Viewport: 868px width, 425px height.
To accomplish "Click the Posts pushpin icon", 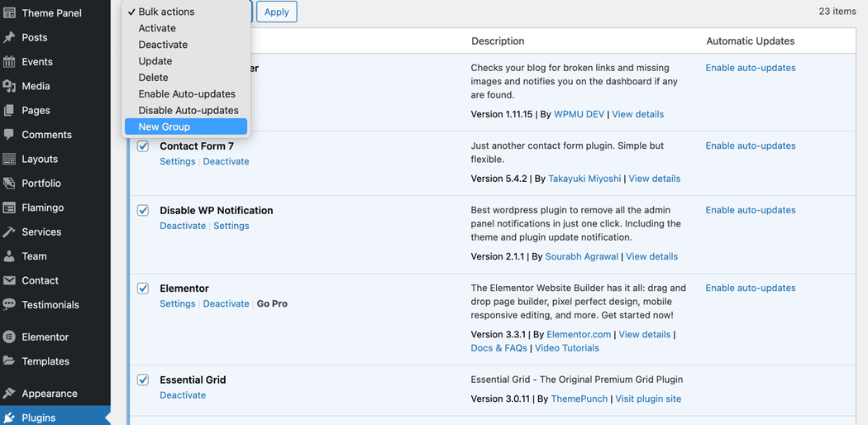I will [x=9, y=37].
